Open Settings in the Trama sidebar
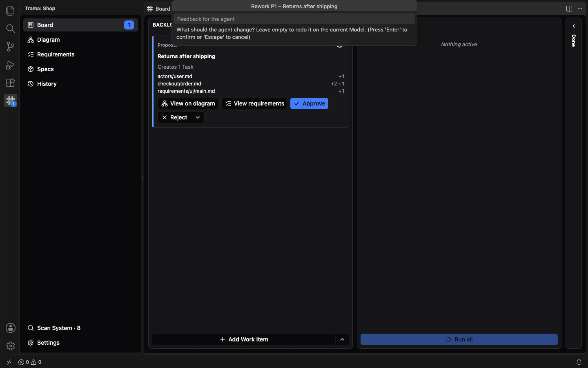The width and height of the screenshot is (588, 368). coord(80,343)
